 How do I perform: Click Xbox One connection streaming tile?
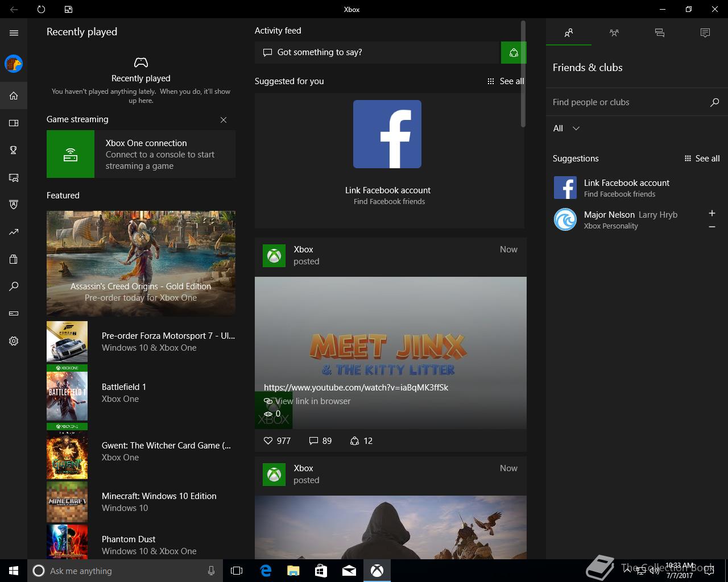pyautogui.click(x=141, y=154)
